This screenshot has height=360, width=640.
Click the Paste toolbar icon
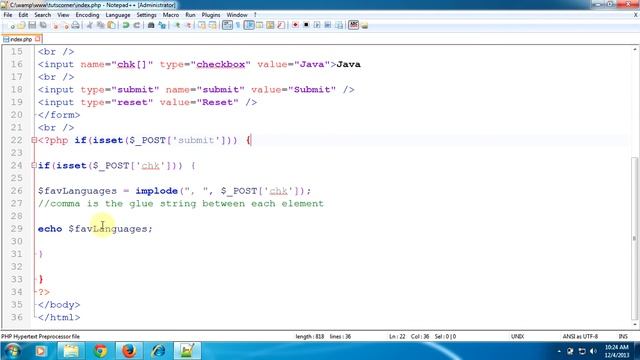tap(111, 25)
